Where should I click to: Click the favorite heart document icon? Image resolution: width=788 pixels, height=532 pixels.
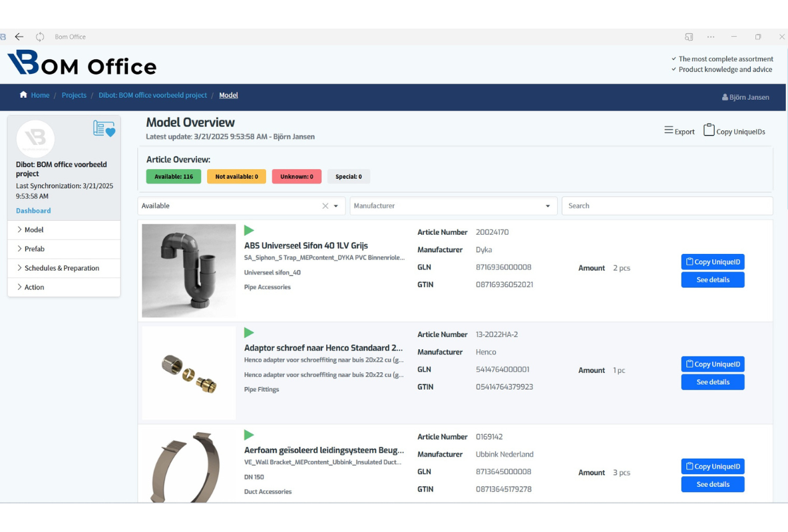pyautogui.click(x=104, y=128)
